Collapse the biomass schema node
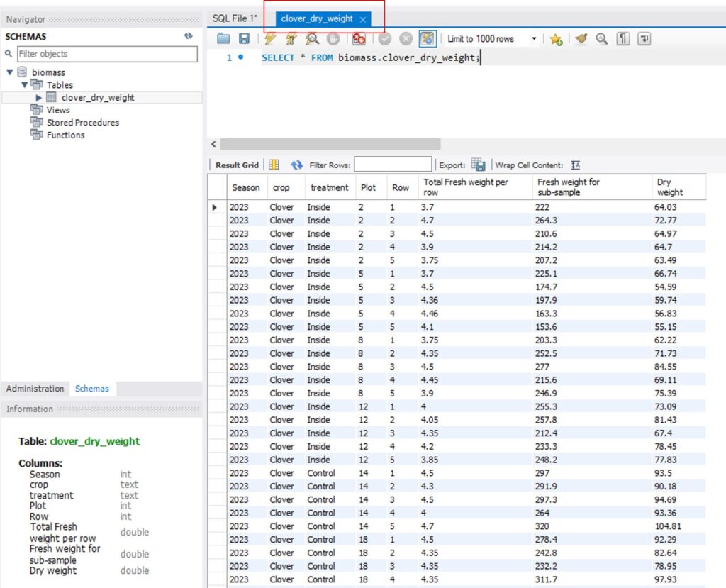The width and height of the screenshot is (726, 588). pyautogui.click(x=10, y=72)
